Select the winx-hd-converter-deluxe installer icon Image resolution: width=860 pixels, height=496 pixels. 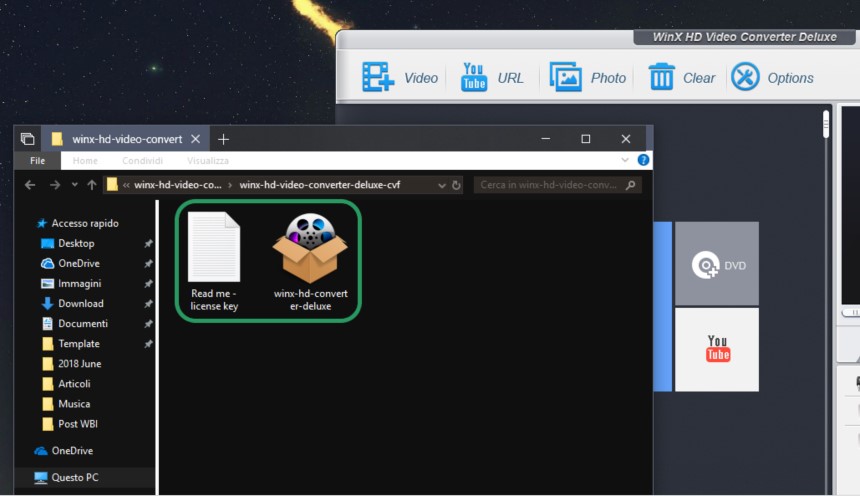click(x=310, y=262)
